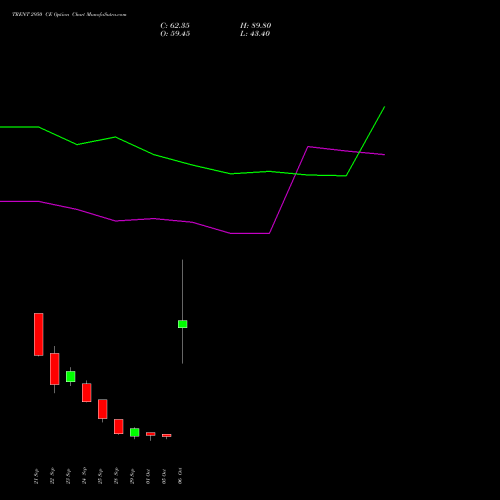500x500 pixels.
Task: Click the chart title text at top left
Action: [69, 15]
